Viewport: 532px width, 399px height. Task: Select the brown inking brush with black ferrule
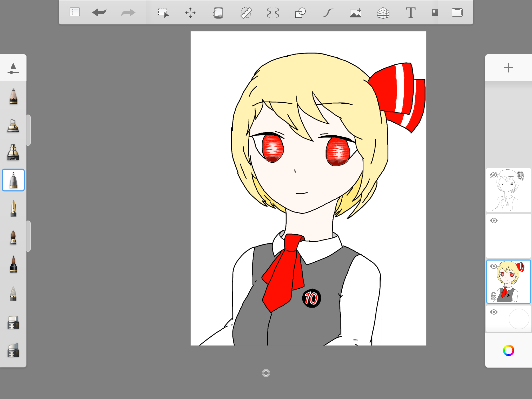point(13,264)
